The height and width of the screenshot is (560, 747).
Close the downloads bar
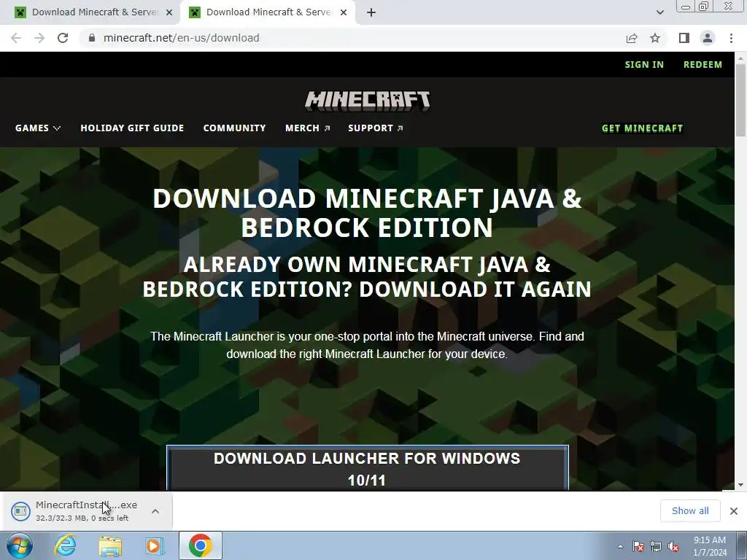click(x=734, y=511)
